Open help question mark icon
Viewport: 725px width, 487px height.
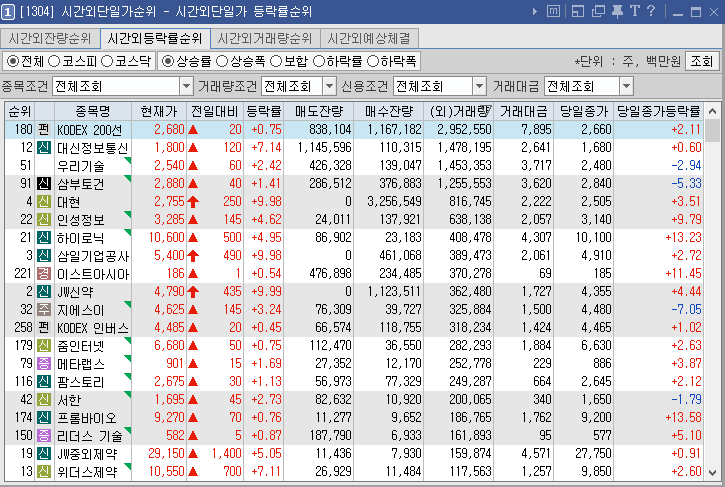tap(651, 11)
